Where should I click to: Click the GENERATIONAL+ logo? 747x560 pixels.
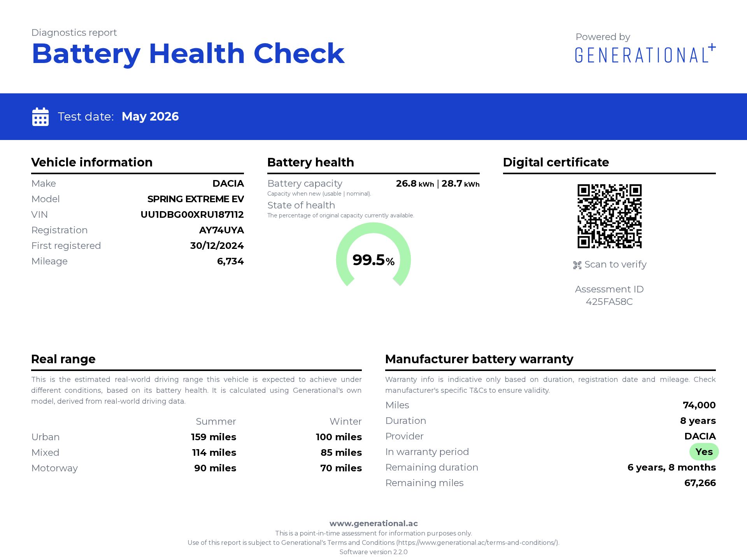pyautogui.click(x=645, y=54)
